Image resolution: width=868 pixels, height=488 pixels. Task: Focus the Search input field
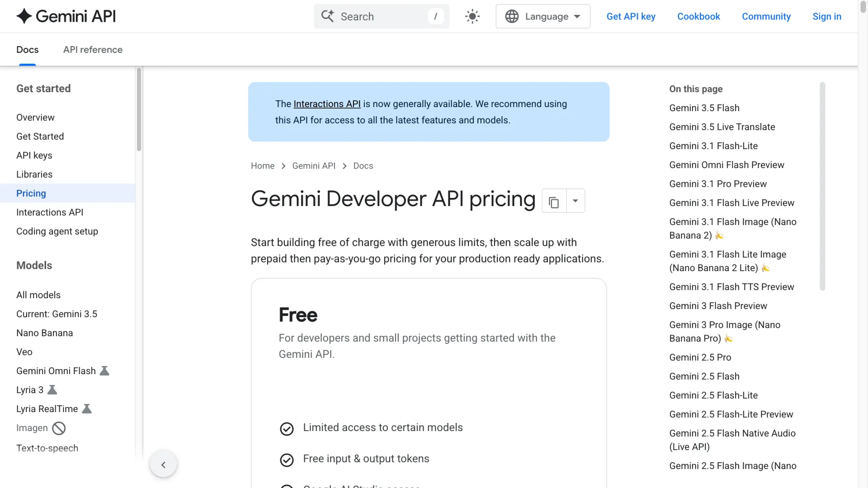pyautogui.click(x=382, y=16)
